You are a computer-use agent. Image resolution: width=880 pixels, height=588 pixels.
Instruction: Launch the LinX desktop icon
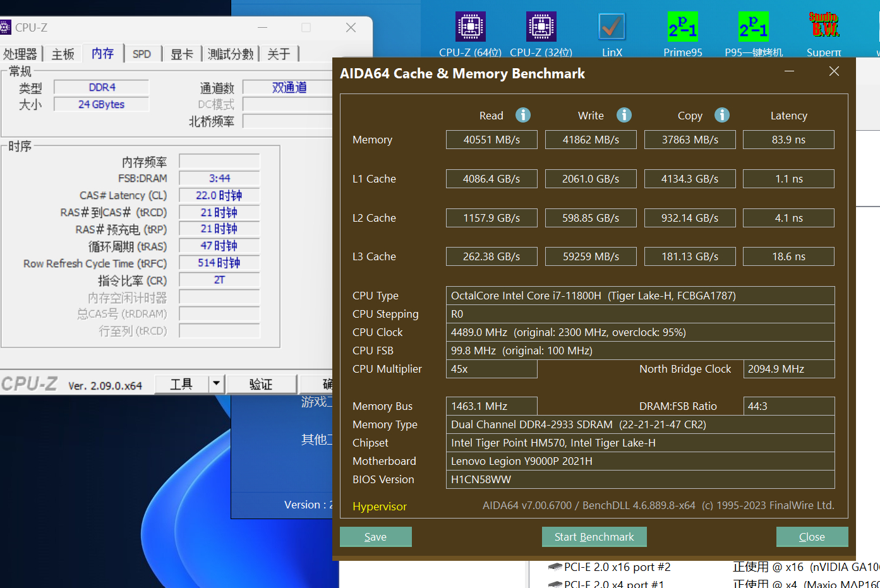612,35
